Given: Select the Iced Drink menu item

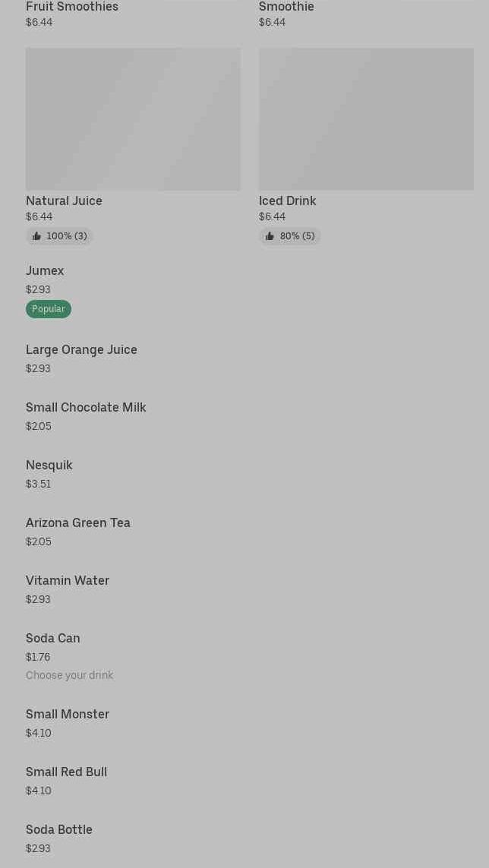Looking at the screenshot, I should 287,200.
